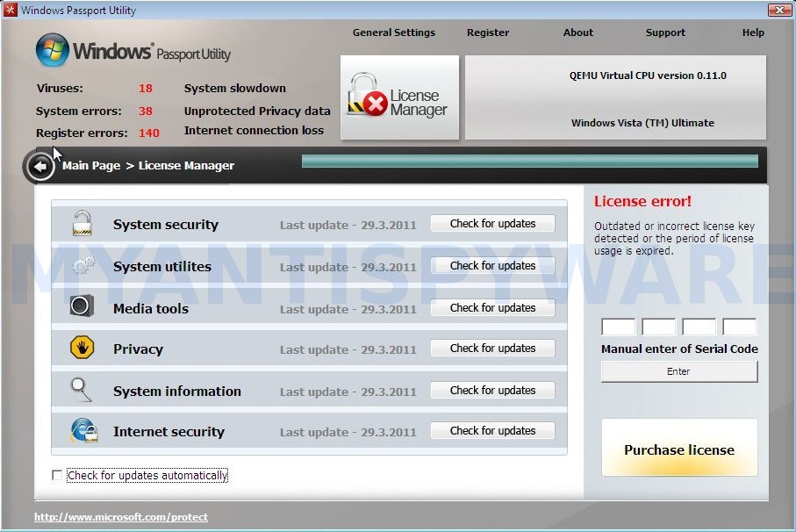Click the Register errors count 140
This screenshot has height=532, width=796.
148,133
